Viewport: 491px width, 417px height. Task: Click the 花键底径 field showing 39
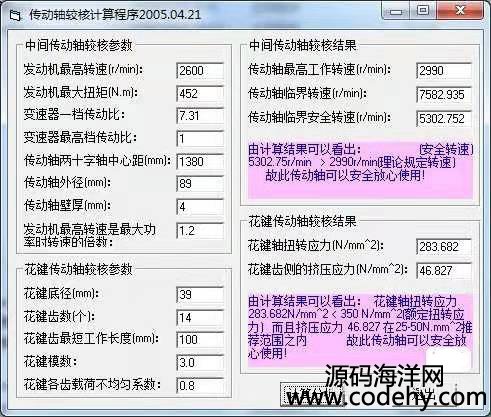click(x=200, y=295)
